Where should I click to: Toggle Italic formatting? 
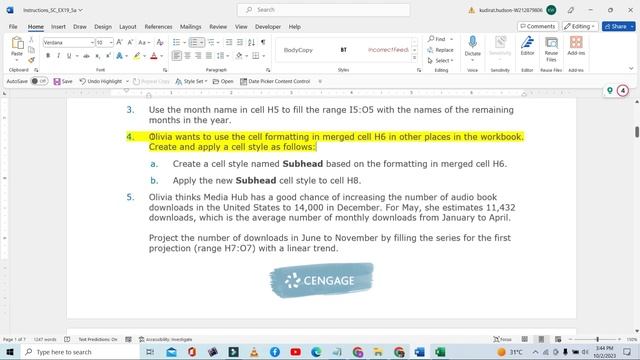pyautogui.click(x=58, y=56)
